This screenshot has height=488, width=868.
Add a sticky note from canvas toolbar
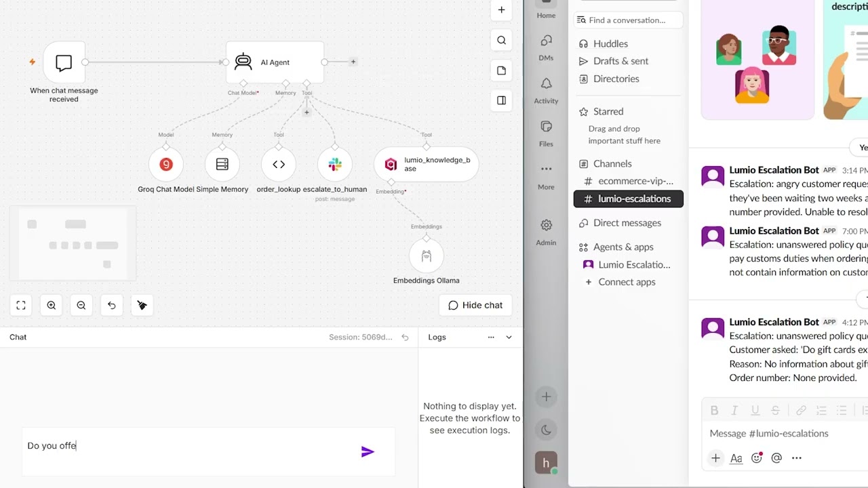click(501, 70)
